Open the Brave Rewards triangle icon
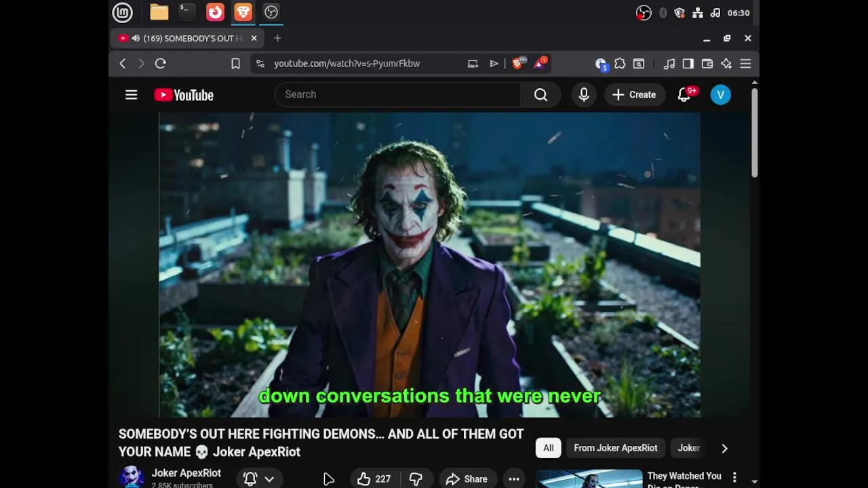 tap(540, 63)
